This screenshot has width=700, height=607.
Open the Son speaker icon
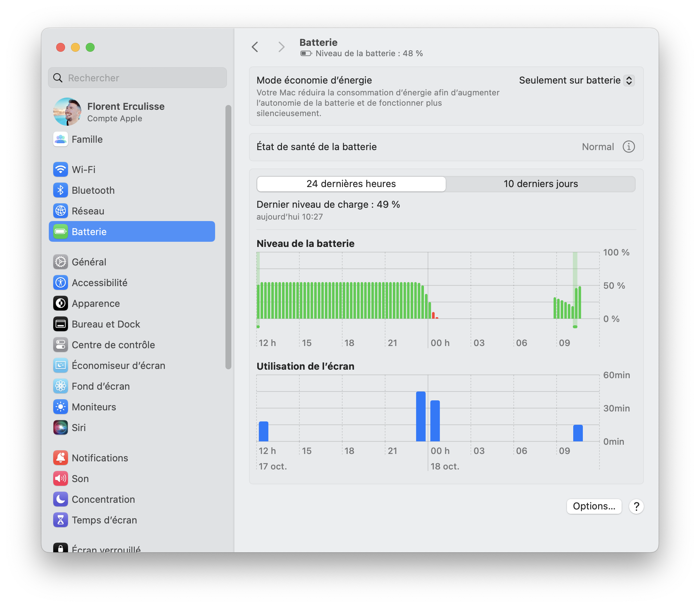tap(61, 479)
